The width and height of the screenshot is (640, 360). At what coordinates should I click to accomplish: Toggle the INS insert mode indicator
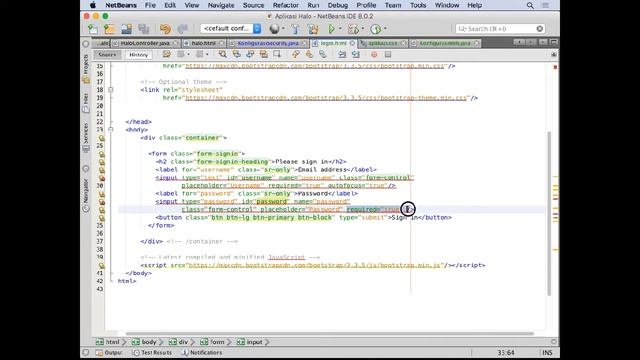point(547,353)
